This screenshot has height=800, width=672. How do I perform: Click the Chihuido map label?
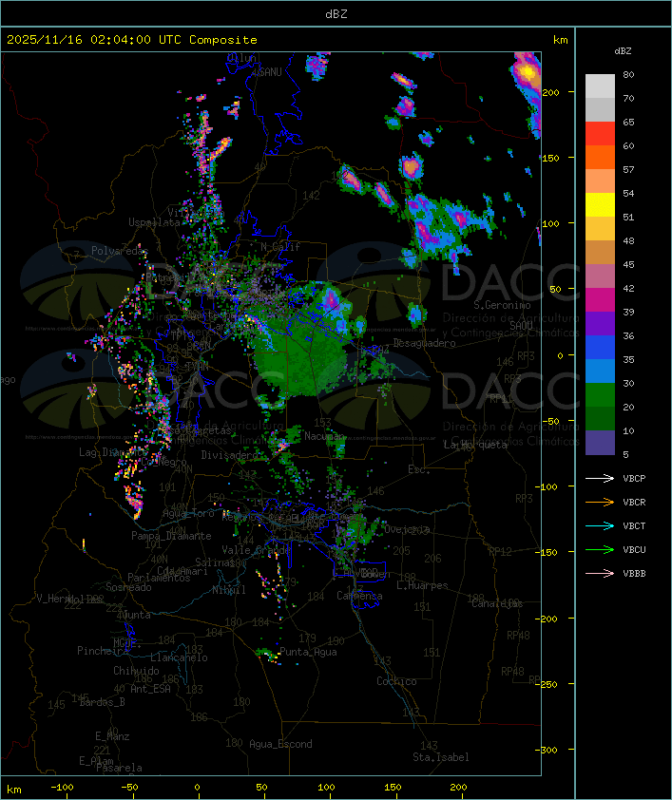pyautogui.click(x=136, y=671)
